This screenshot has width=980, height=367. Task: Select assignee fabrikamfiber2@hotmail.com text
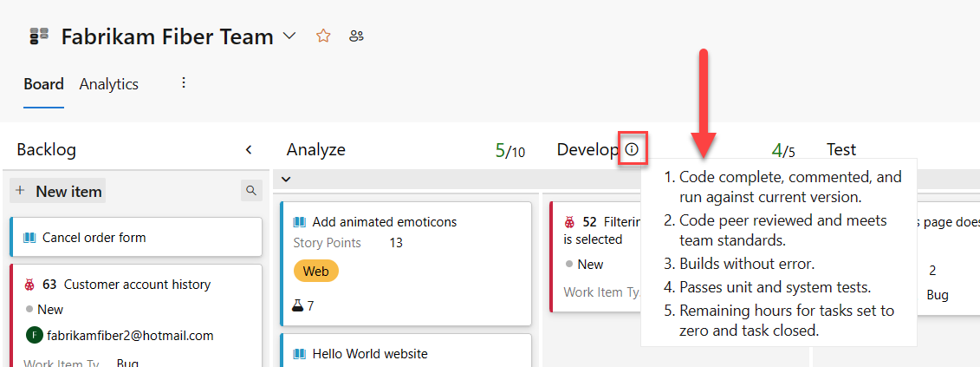click(130, 336)
